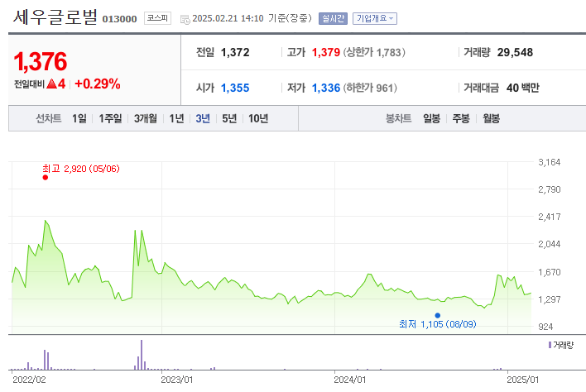586x392 pixels.
Task: Click the 하한가 961 text
Action: point(370,88)
